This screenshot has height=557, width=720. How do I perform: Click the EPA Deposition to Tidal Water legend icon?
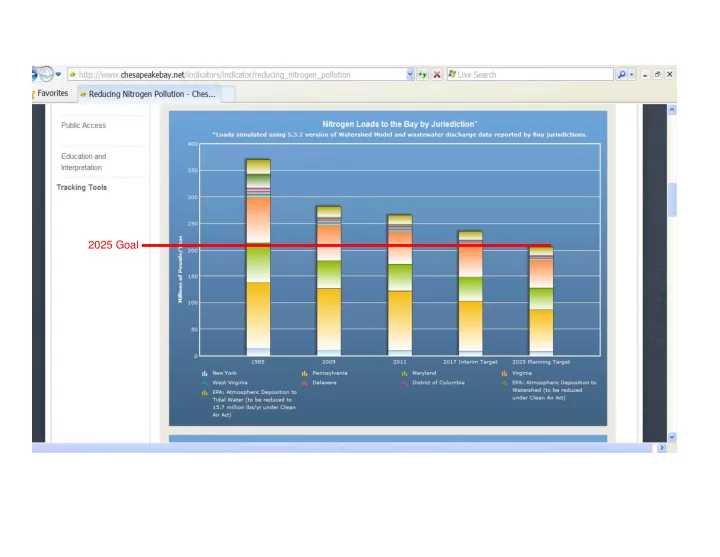[x=204, y=393]
